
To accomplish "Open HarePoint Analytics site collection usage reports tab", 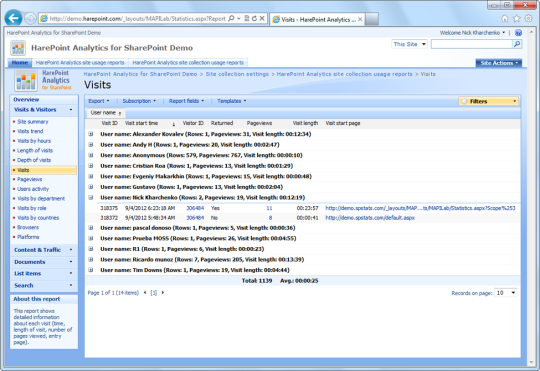I will 188,63.
